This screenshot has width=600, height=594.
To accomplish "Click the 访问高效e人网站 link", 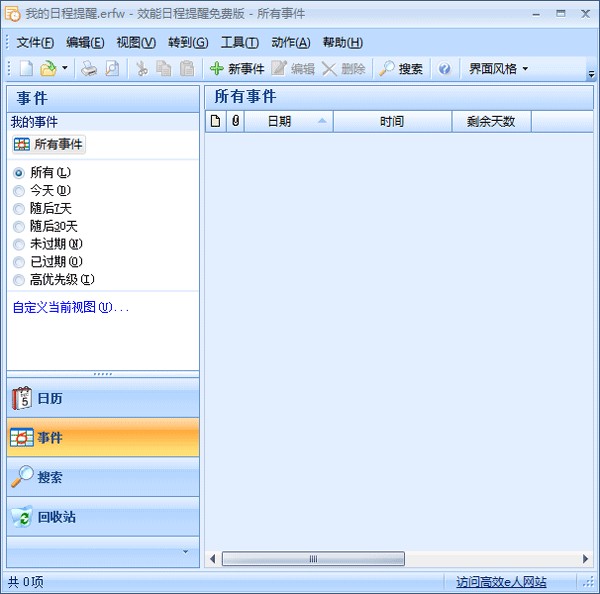I will click(501, 582).
